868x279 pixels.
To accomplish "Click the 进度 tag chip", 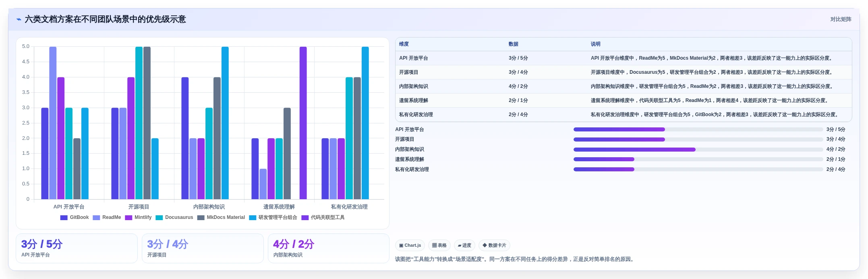I will click(464, 245).
